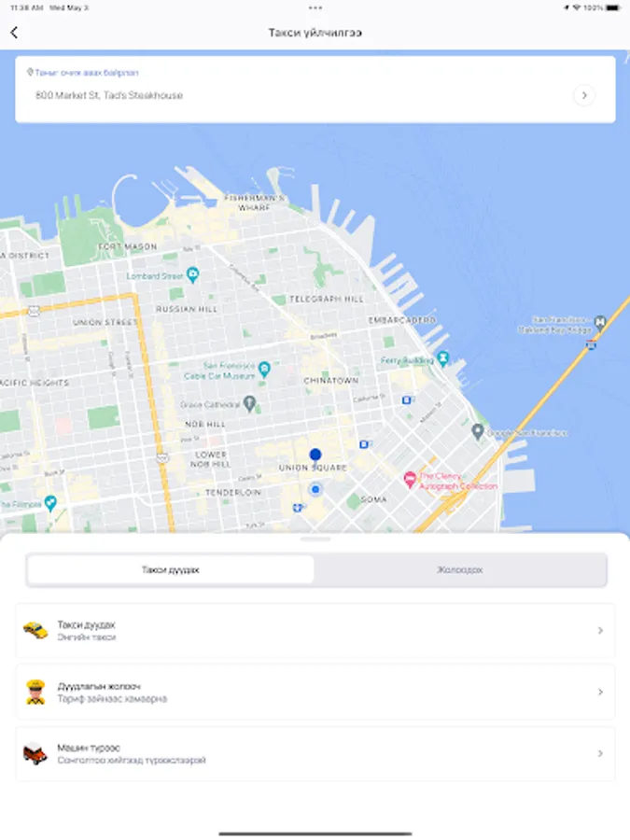Tap the Машин түрээс option title
The image size is (630, 840).
[89, 748]
